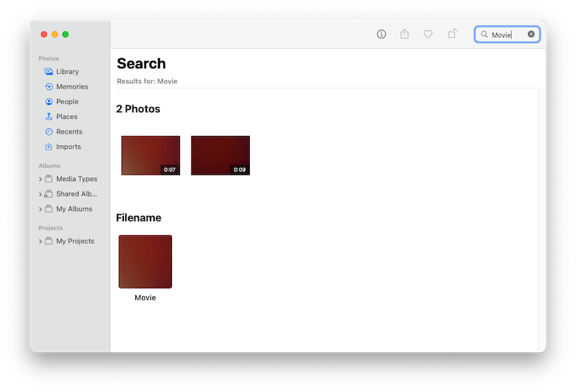Image resolution: width=576 pixels, height=392 pixels.
Task: Click the Favorite heart icon
Action: point(428,34)
